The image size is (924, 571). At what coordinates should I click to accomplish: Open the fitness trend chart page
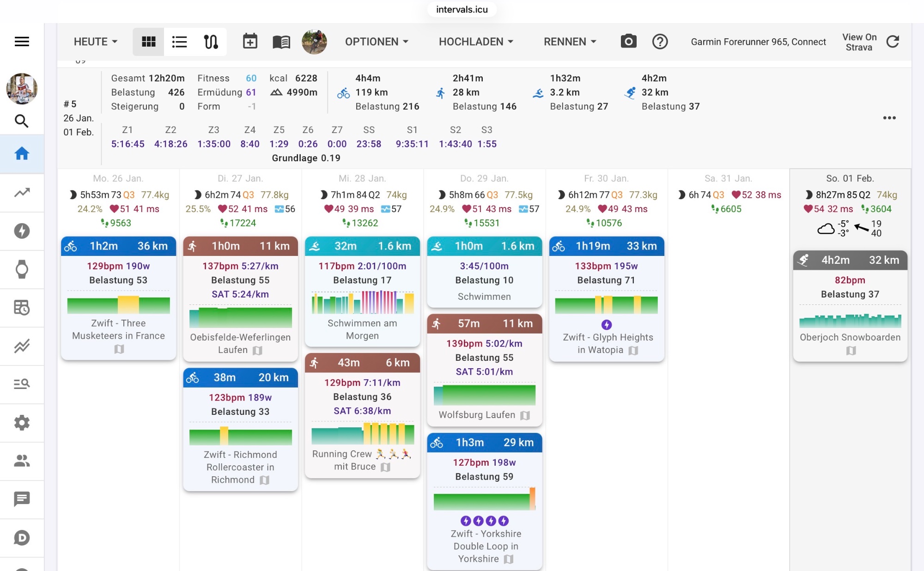pos(22,192)
